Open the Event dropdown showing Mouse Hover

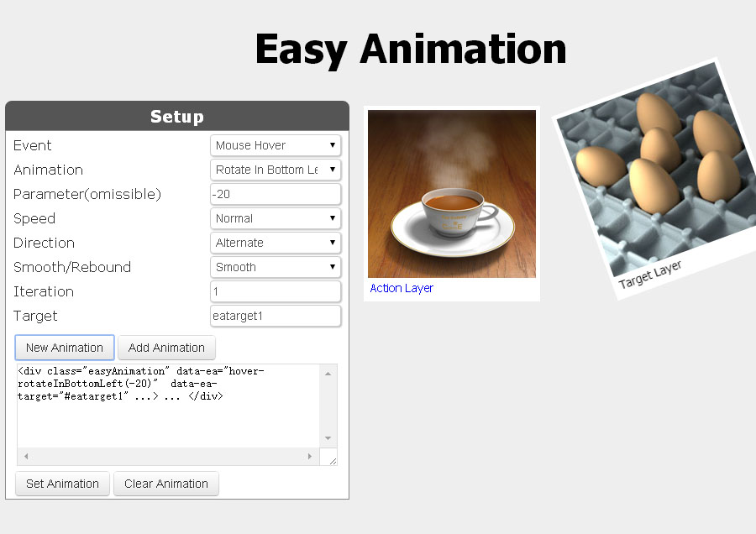276,145
